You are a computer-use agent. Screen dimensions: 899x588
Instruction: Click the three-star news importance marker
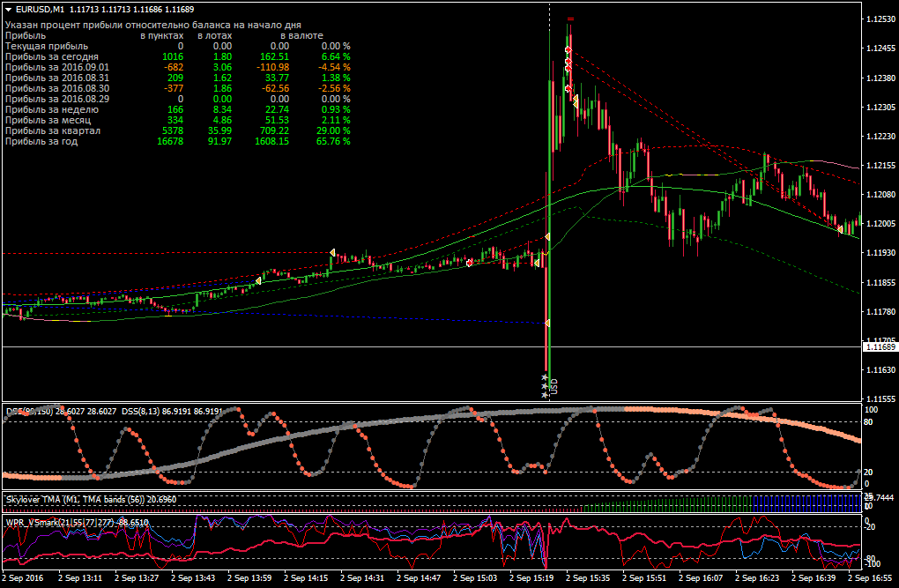(545, 387)
